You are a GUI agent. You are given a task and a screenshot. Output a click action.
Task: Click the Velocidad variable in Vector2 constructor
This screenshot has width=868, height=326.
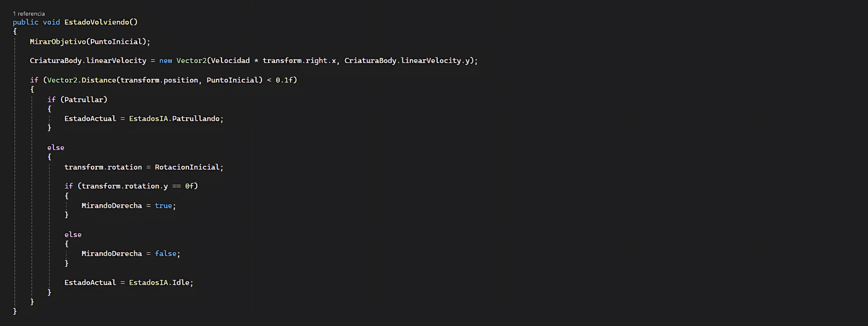(x=230, y=61)
